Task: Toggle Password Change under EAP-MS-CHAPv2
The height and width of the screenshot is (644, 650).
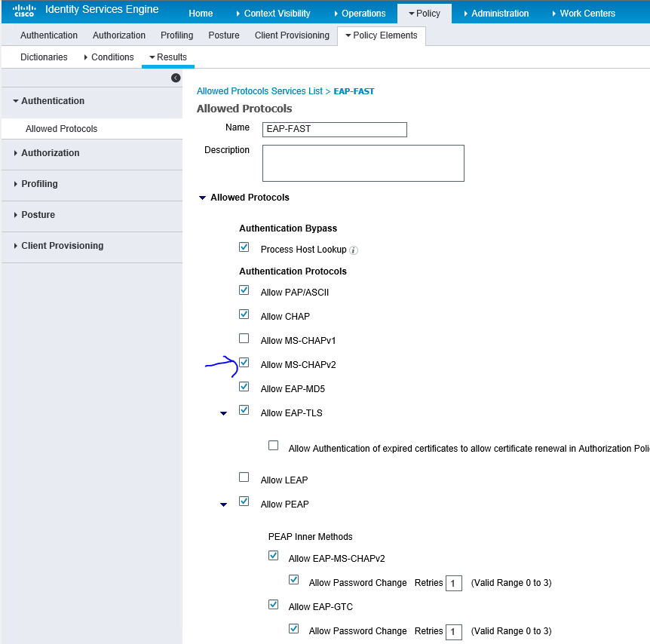Action: tap(294, 580)
